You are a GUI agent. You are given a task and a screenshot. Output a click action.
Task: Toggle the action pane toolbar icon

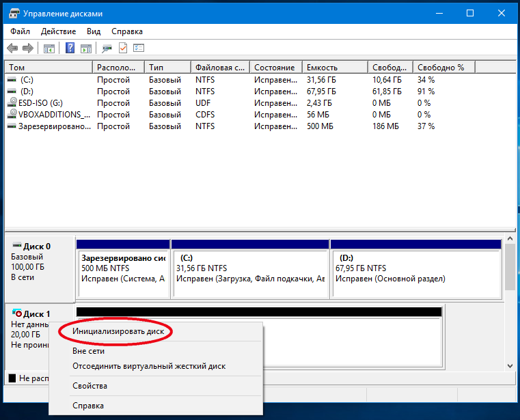pyautogui.click(x=86, y=48)
